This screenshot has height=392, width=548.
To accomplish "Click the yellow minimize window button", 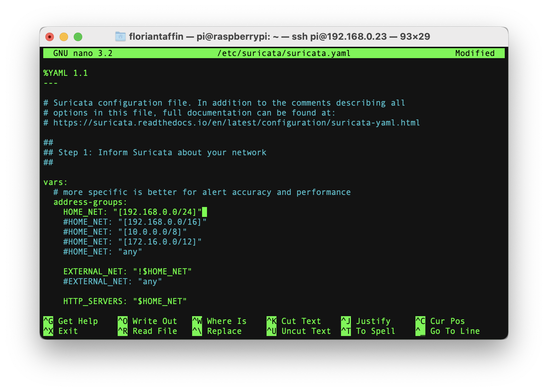I will pos(64,37).
